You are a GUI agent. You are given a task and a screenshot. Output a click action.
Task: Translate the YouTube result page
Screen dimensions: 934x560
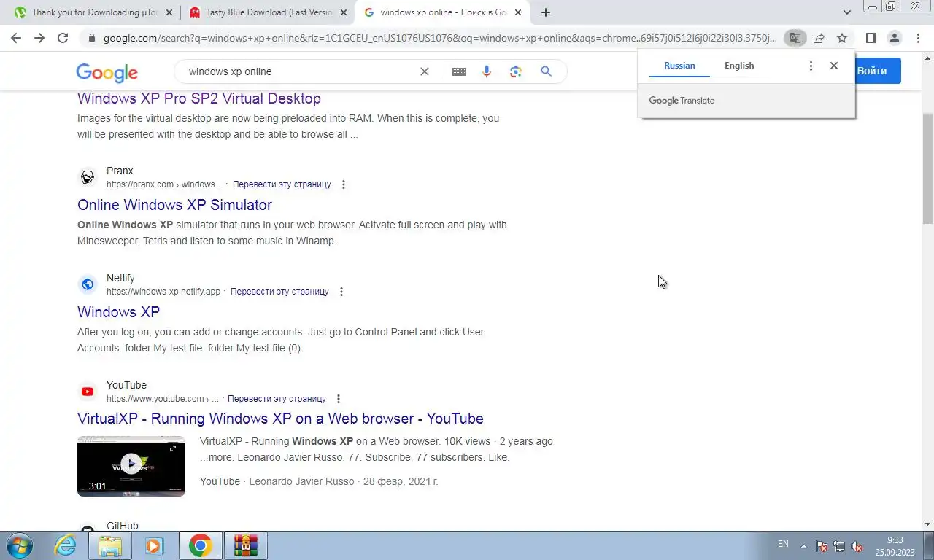[x=277, y=399]
